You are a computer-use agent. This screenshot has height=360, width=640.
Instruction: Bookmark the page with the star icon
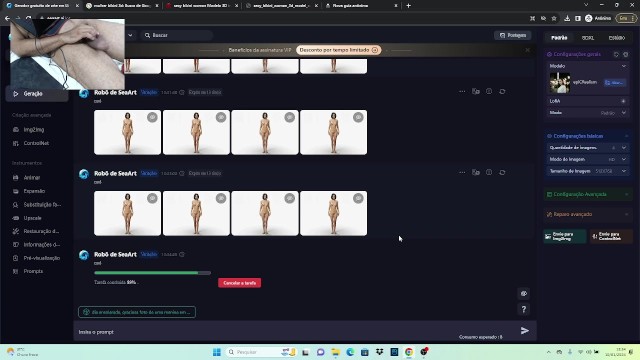coord(554,18)
